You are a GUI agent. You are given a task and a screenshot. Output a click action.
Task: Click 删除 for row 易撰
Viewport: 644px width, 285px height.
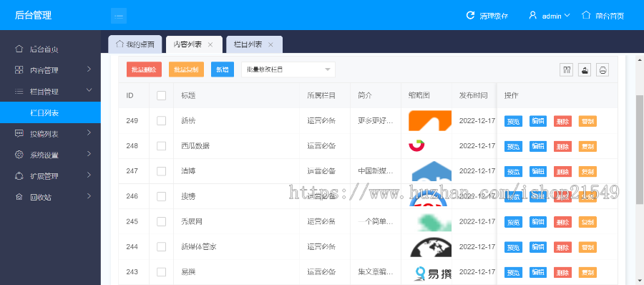point(562,272)
